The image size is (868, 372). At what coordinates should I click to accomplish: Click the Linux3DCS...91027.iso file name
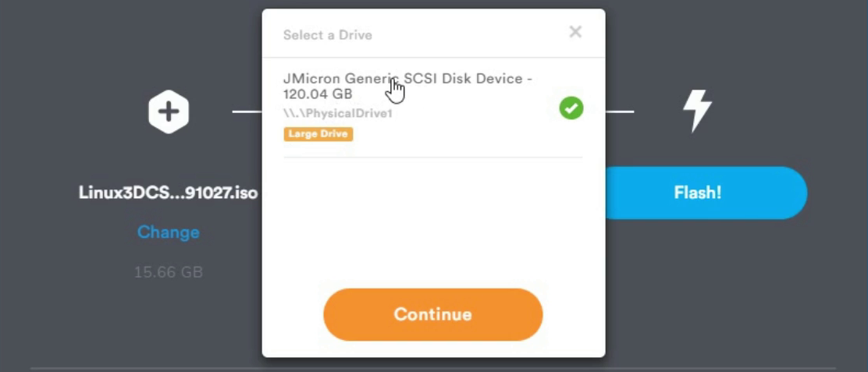click(169, 193)
